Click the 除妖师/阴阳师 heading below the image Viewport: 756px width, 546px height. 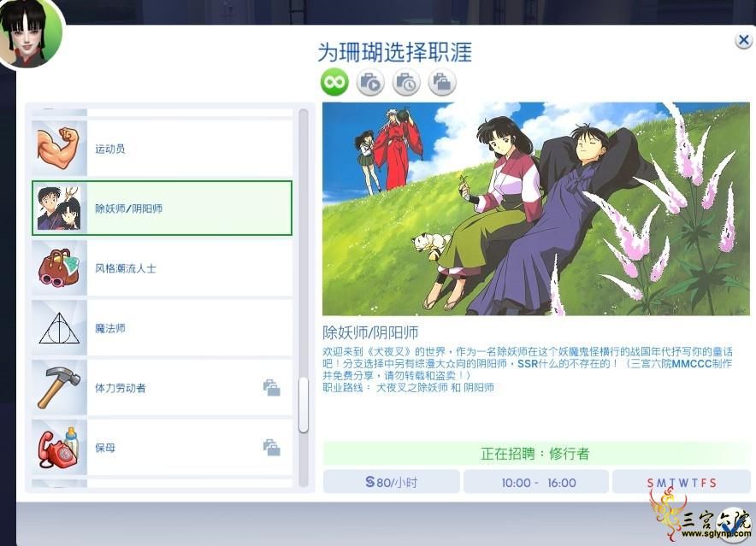coord(370,332)
